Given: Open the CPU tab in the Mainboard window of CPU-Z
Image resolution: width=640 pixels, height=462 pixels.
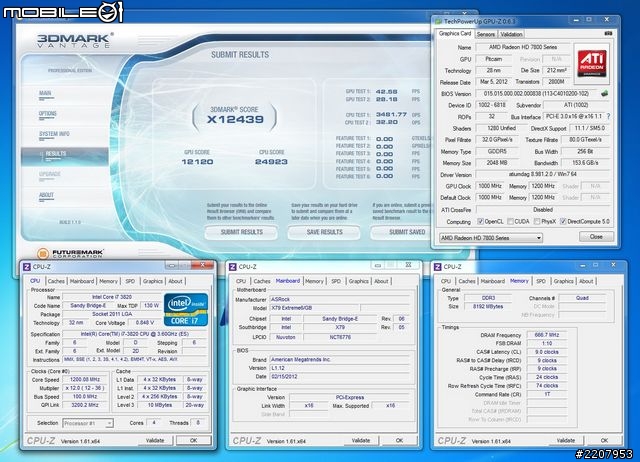Looking at the screenshot, I should [241, 281].
